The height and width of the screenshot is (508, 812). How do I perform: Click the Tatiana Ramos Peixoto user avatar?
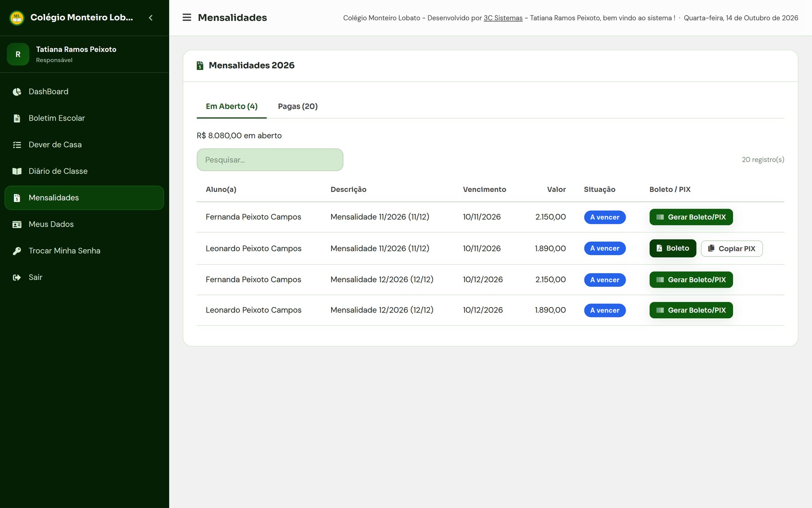18,54
